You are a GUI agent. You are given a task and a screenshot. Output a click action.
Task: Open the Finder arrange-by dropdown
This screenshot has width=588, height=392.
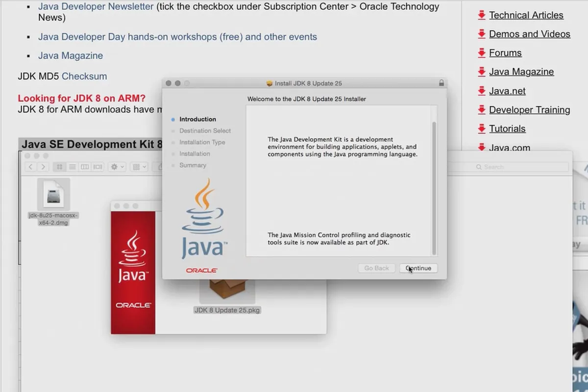point(139,167)
